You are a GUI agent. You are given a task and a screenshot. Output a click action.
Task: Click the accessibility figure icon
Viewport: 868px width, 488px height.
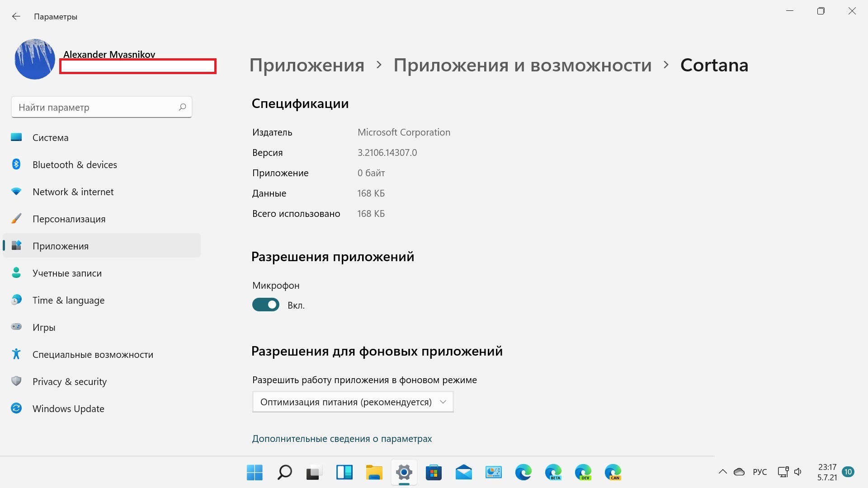tap(16, 354)
